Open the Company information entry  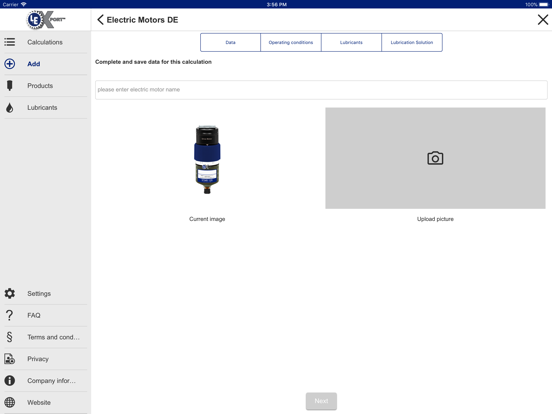[45, 381]
